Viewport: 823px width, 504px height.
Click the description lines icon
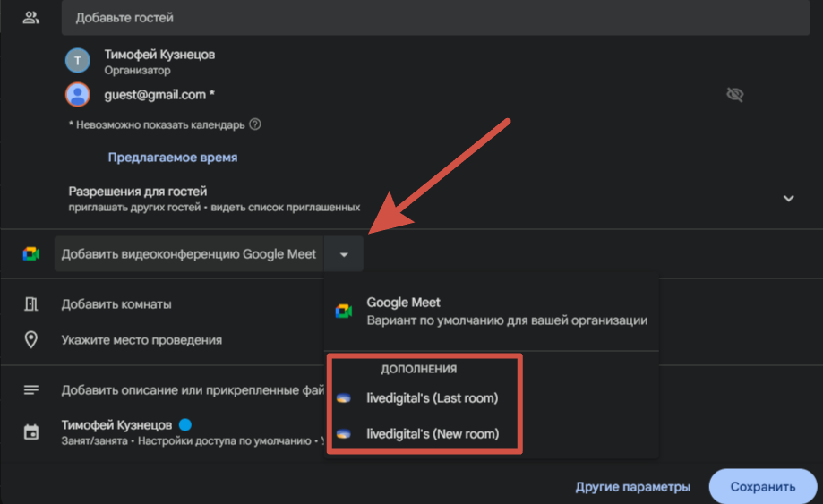coord(31,389)
